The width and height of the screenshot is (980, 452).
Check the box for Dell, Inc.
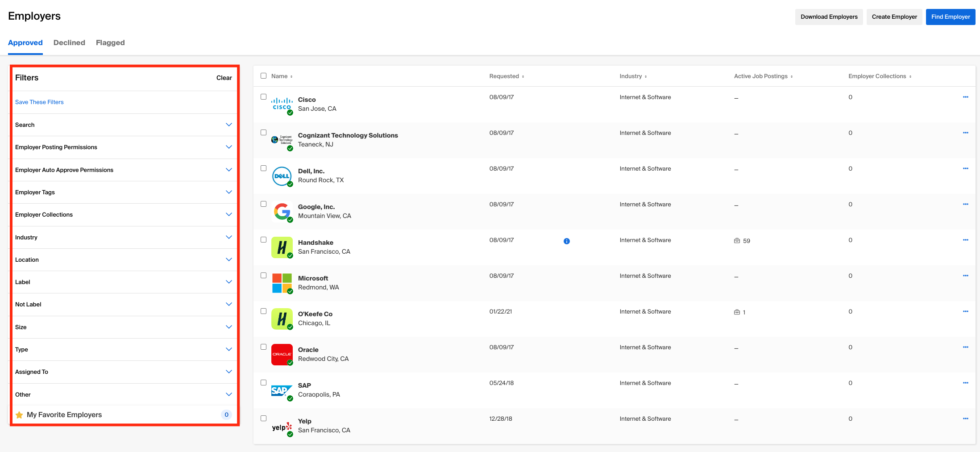pyautogui.click(x=263, y=168)
